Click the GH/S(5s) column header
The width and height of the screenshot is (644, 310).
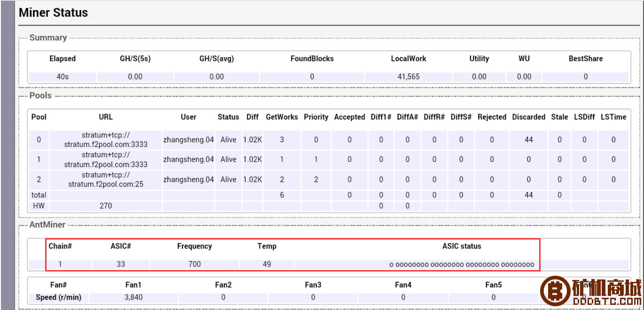135,59
